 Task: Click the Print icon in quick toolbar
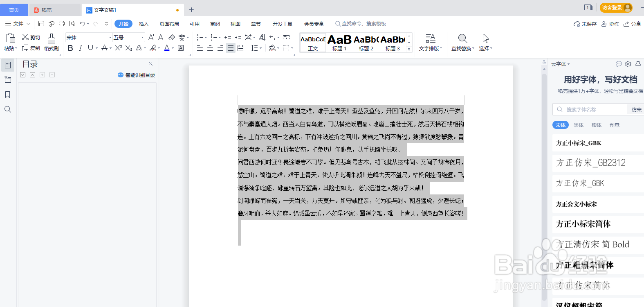tap(62, 24)
